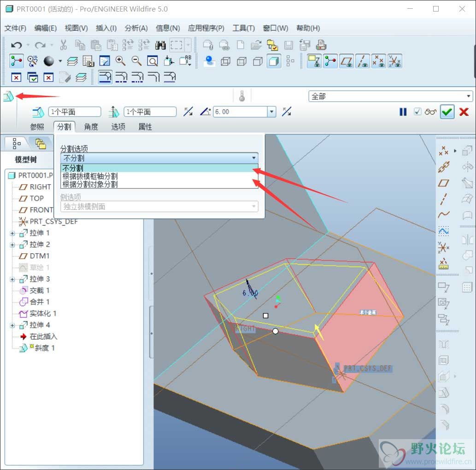476x470 pixels.
Task: Accept draft feature with green check
Action: [447, 112]
